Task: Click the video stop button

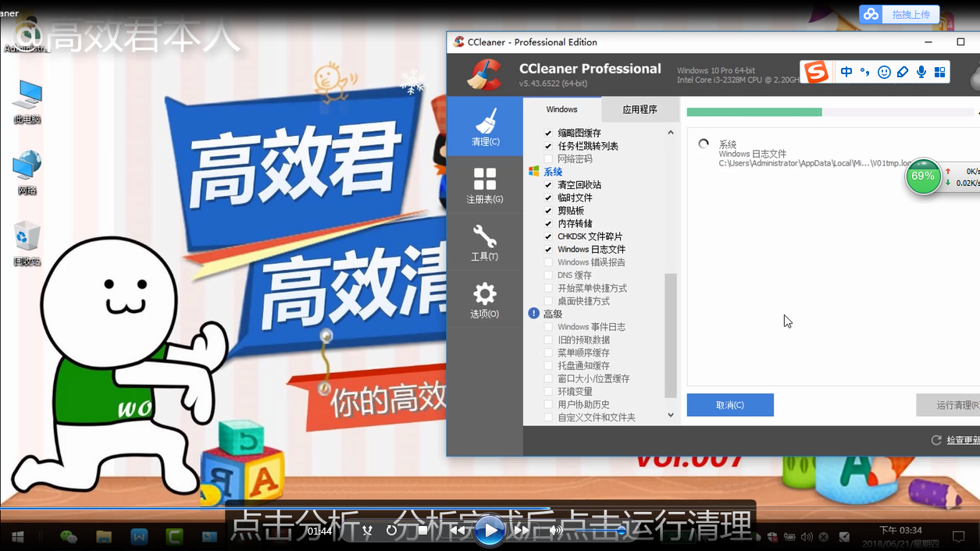Action: [x=422, y=531]
